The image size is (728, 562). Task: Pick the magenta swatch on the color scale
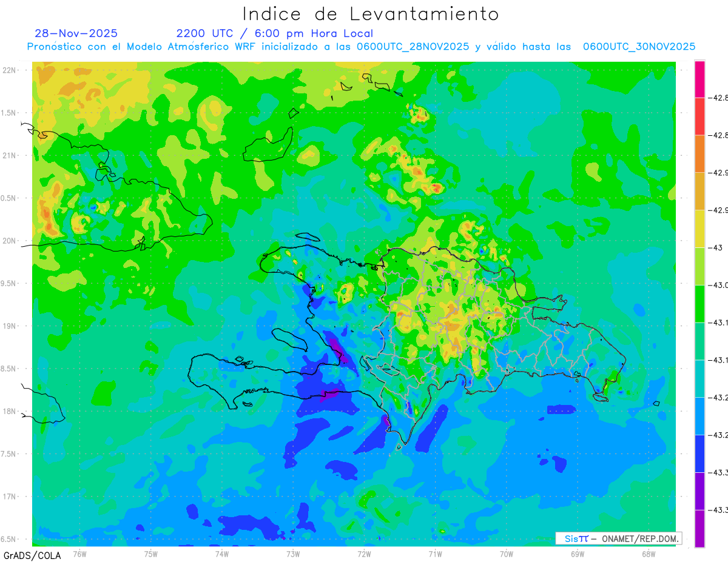(699, 79)
